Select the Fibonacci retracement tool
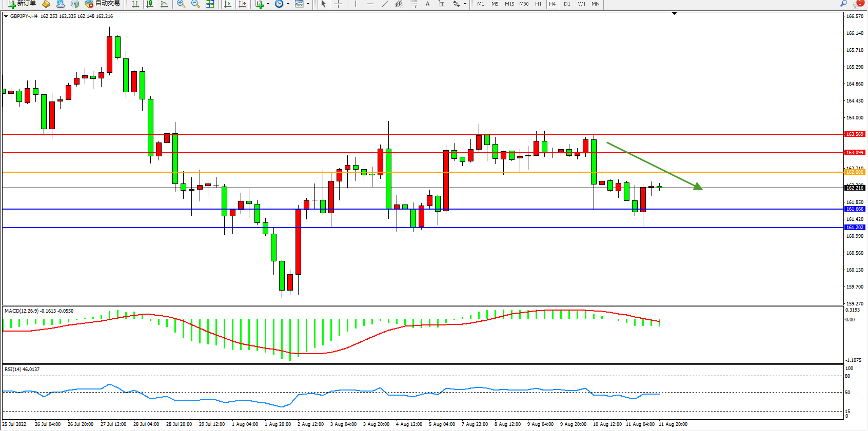Image resolution: width=868 pixels, height=431 pixels. coord(413,4)
